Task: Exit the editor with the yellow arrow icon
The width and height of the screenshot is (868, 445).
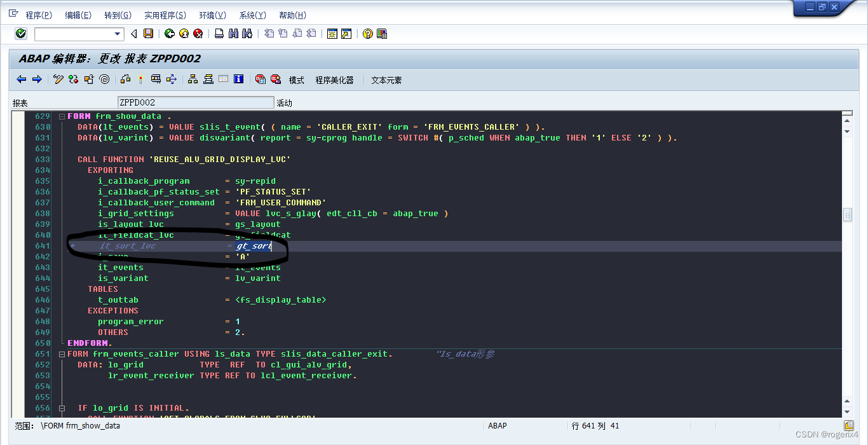Action: click(184, 33)
